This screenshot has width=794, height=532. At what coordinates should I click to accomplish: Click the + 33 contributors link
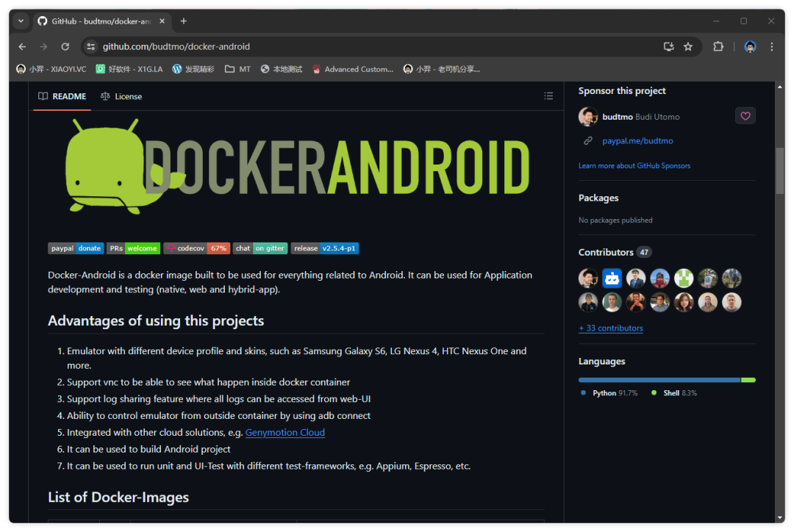[x=611, y=328]
